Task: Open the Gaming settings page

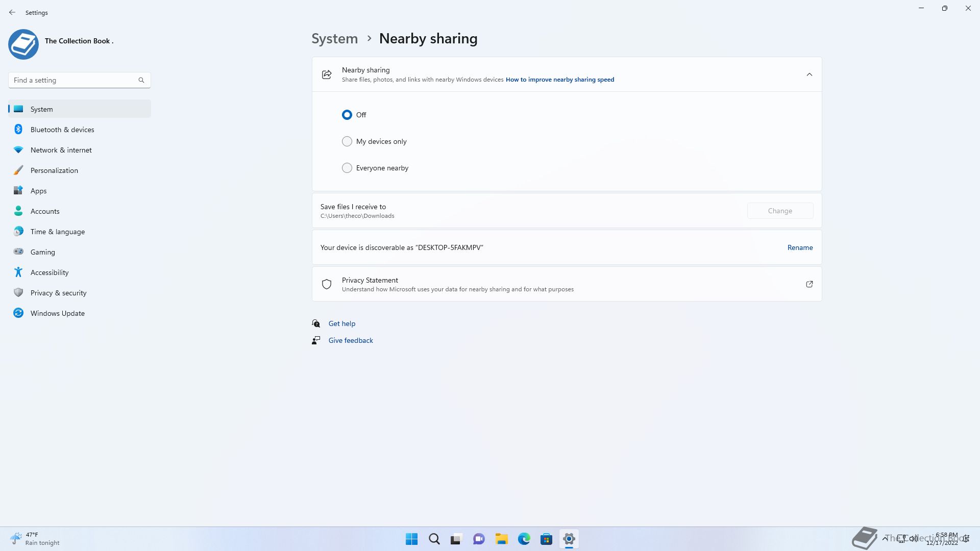Action: point(80,252)
